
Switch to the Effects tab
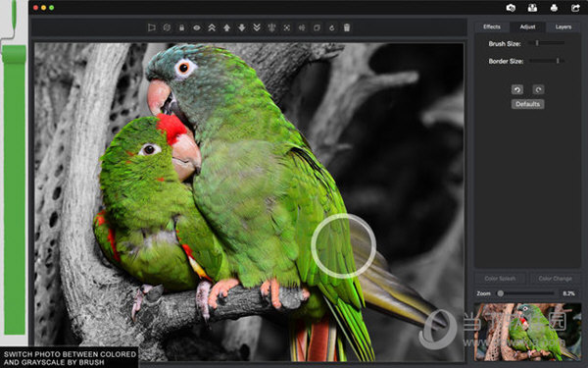click(x=492, y=27)
